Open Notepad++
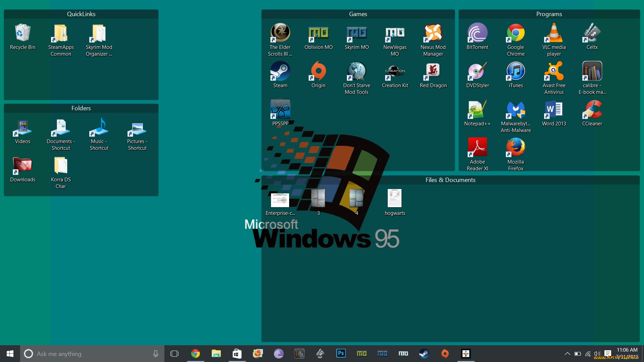The image size is (644, 362). pos(477,110)
